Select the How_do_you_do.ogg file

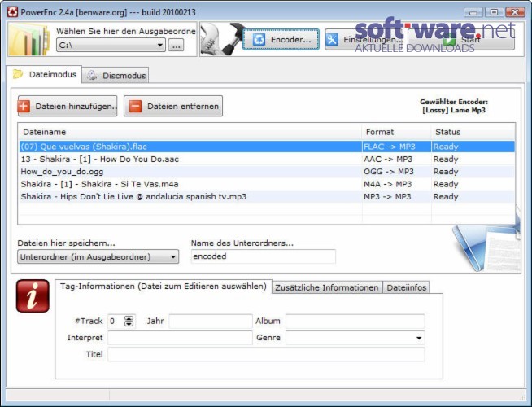click(267, 172)
